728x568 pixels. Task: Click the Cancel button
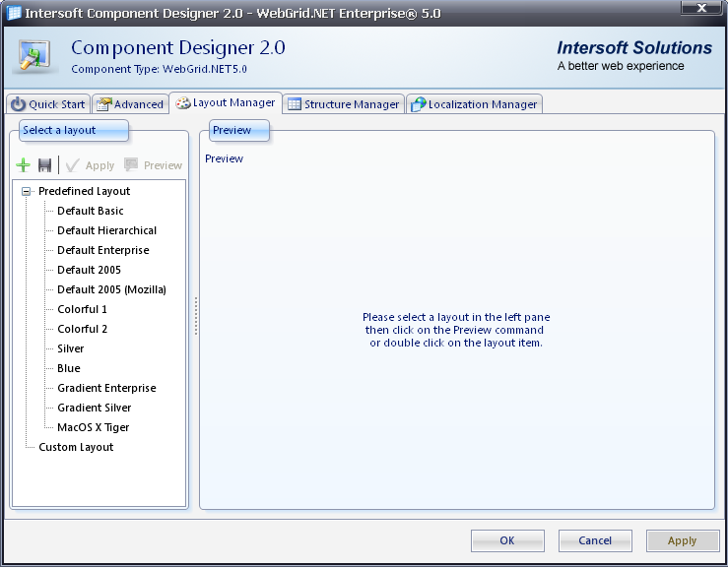pyautogui.click(x=595, y=540)
